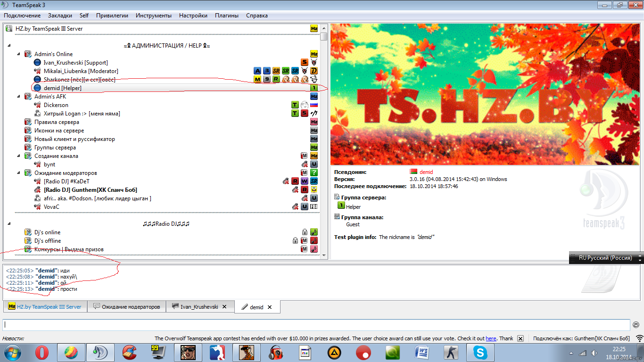Click the green Hz icon on Группы сервера
This screenshot has height=362, width=644.
(314, 147)
